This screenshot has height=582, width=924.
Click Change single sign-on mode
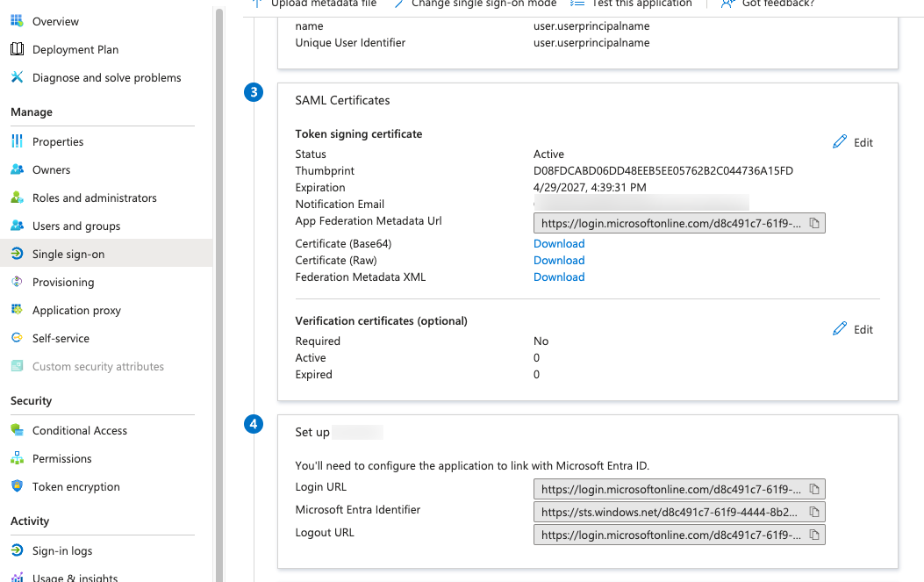(475, 4)
